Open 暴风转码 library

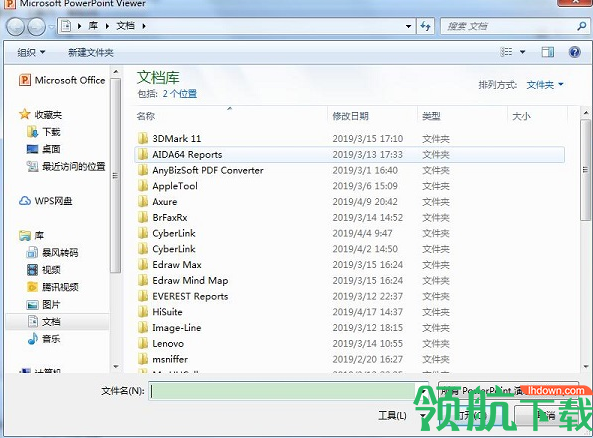point(53,252)
